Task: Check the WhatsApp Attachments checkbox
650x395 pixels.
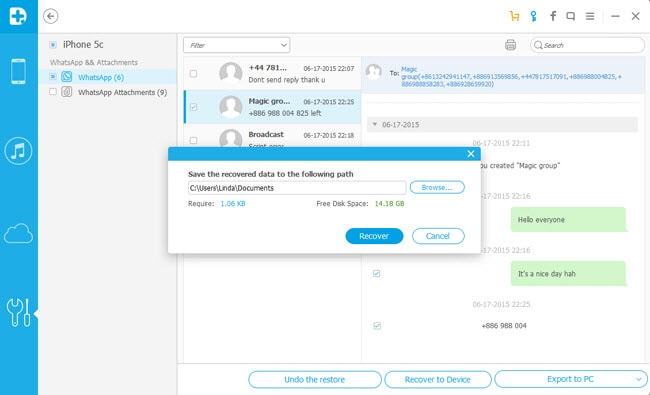Action: click(53, 92)
